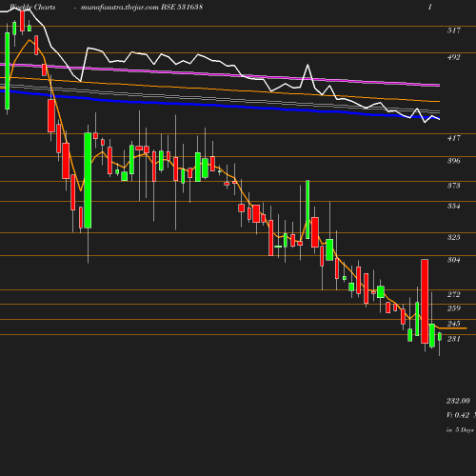Click the 259 price level label
Screen dimensions: 476x476
(x=454, y=308)
